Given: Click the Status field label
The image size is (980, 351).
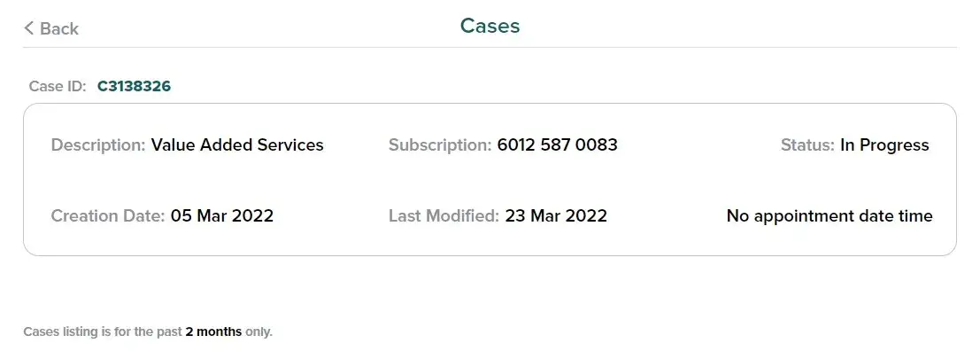Looking at the screenshot, I should [807, 145].
